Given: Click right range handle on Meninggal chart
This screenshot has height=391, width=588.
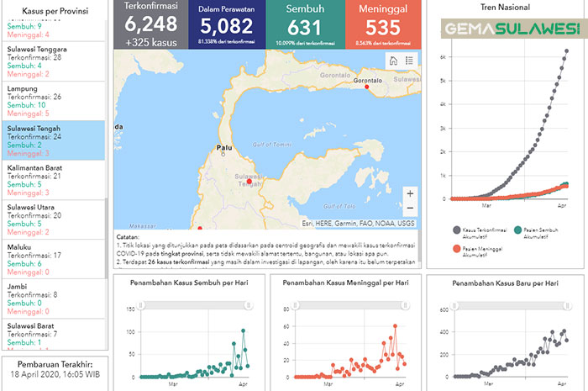Looking at the screenshot, I should (x=405, y=304).
